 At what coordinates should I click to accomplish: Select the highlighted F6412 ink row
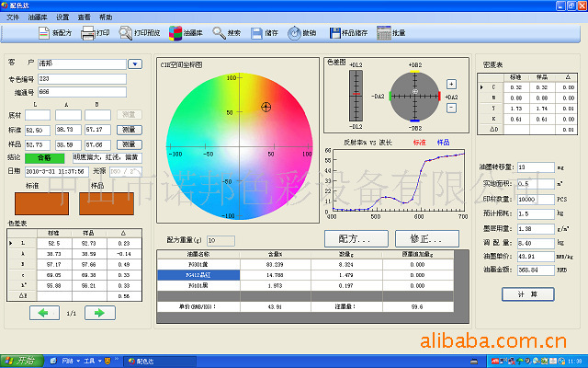pos(198,275)
